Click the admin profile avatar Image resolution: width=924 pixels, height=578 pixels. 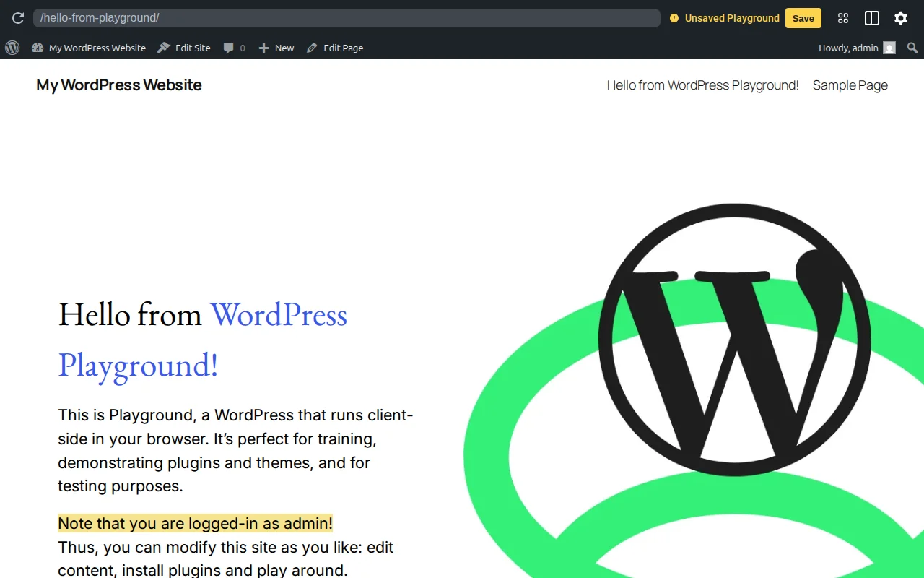point(889,48)
